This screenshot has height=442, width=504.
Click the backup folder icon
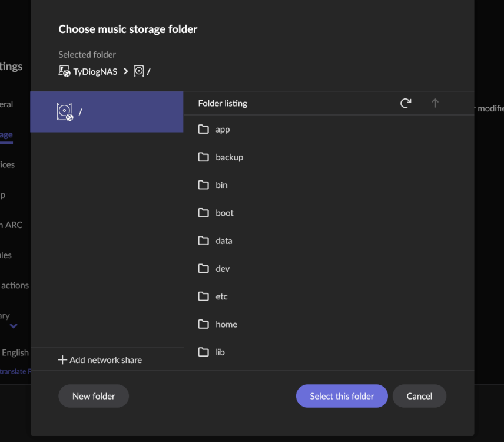pyautogui.click(x=203, y=157)
